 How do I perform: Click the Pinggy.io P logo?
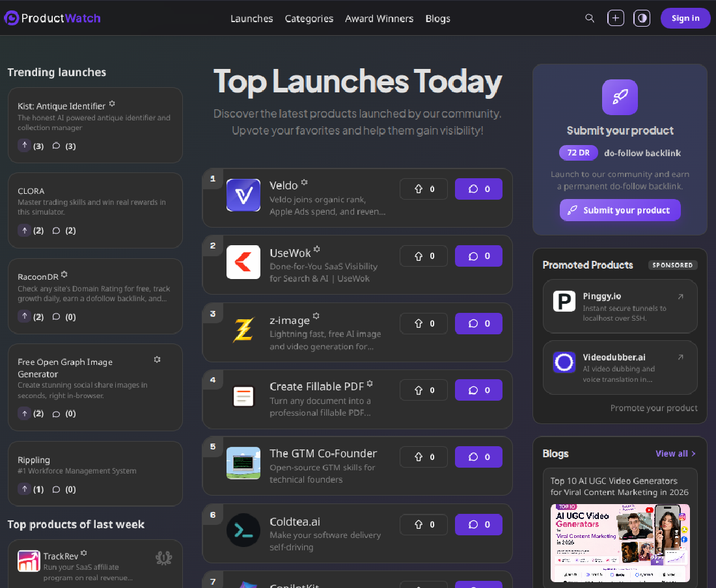(x=564, y=301)
